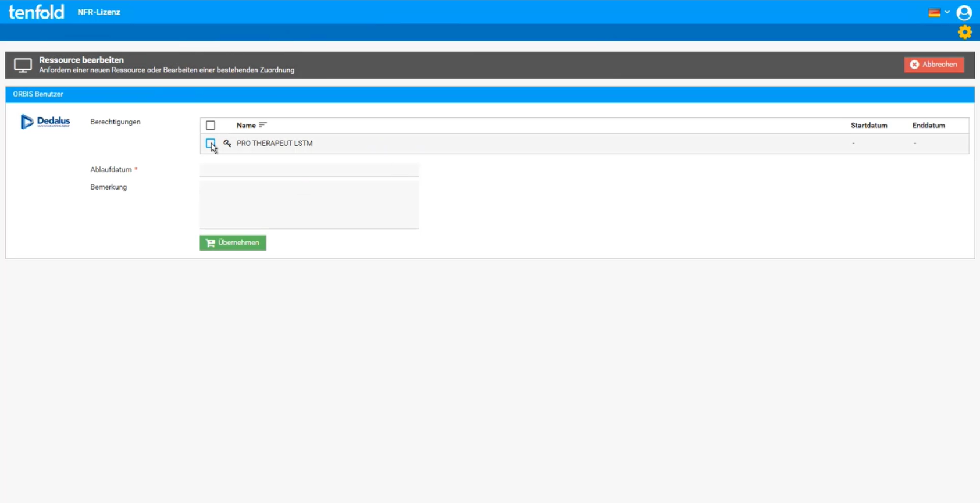This screenshot has height=503, width=980.
Task: Open the user profile icon
Action: coord(964,13)
